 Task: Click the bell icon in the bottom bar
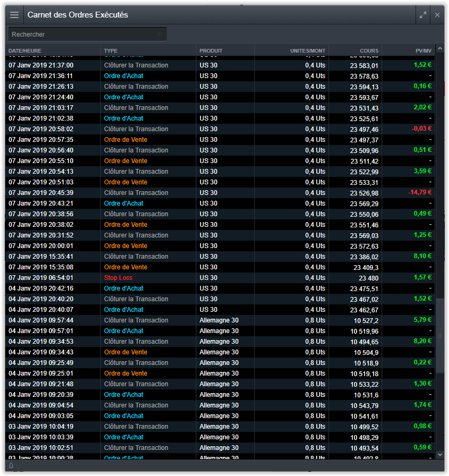pos(11,466)
